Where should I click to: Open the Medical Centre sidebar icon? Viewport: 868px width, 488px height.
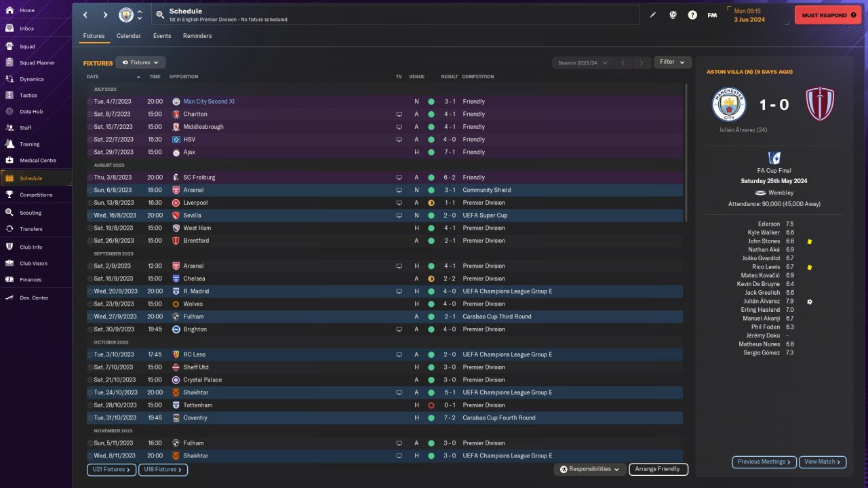coord(9,161)
